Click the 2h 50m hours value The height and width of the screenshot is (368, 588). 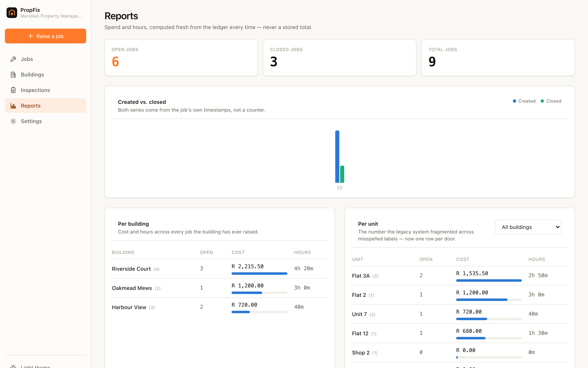(x=538, y=276)
